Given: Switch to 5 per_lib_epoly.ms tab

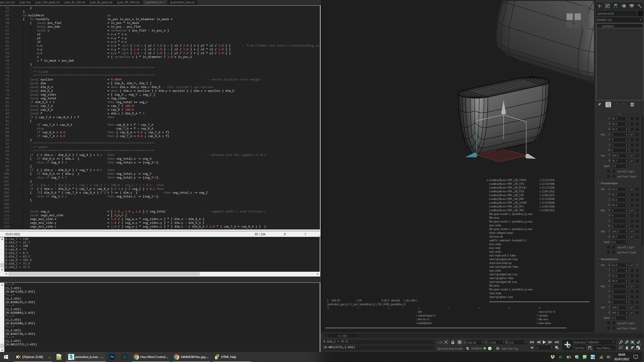Looking at the screenshot, I should point(101,2).
